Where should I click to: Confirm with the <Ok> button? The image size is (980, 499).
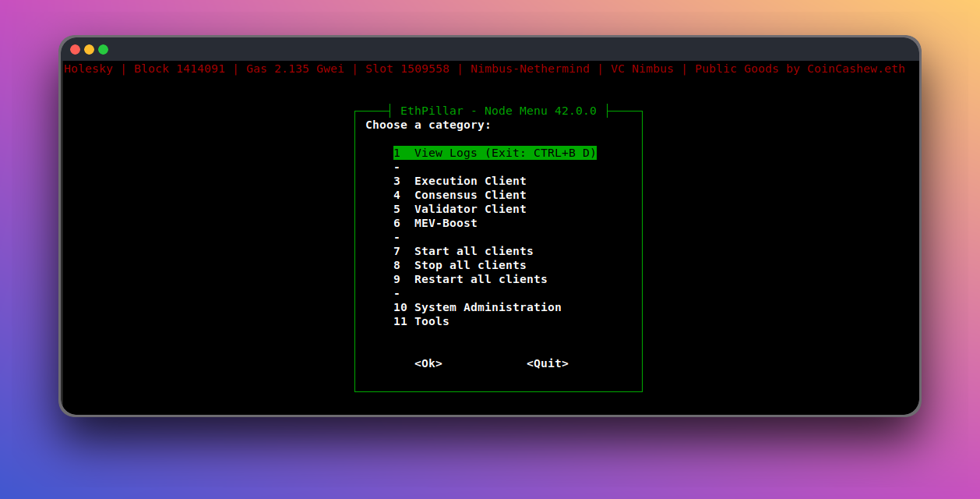pyautogui.click(x=428, y=363)
